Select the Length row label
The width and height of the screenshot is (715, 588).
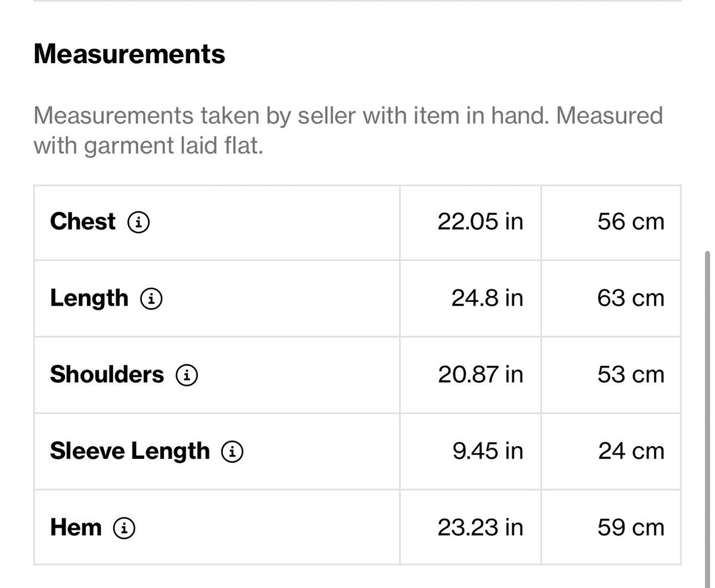point(89,299)
